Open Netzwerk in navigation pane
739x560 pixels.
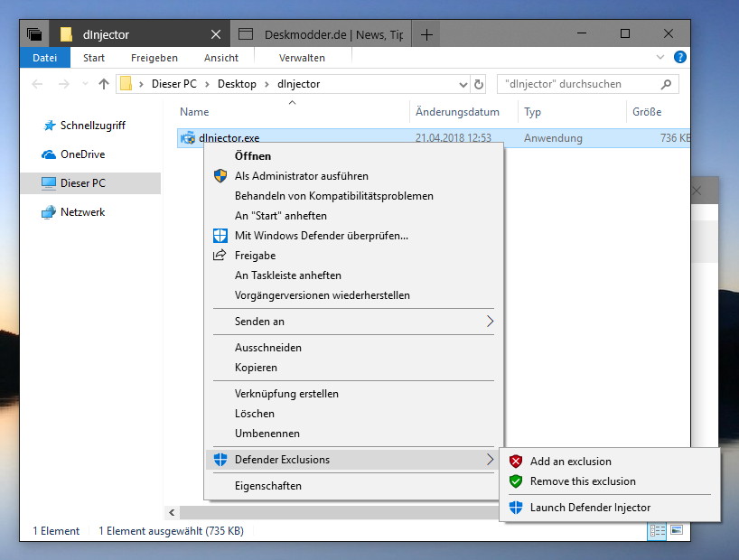click(x=82, y=212)
